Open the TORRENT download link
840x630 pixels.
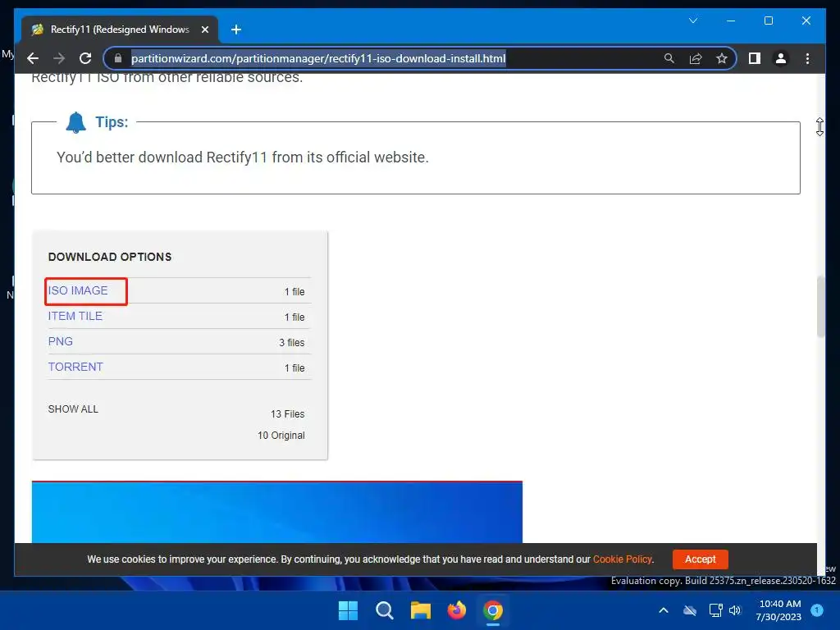[x=75, y=367]
